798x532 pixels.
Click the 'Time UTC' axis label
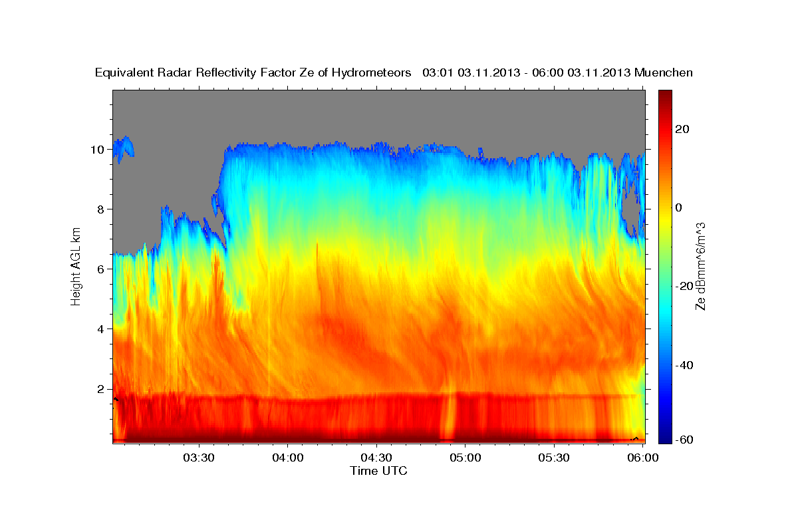(x=378, y=471)
